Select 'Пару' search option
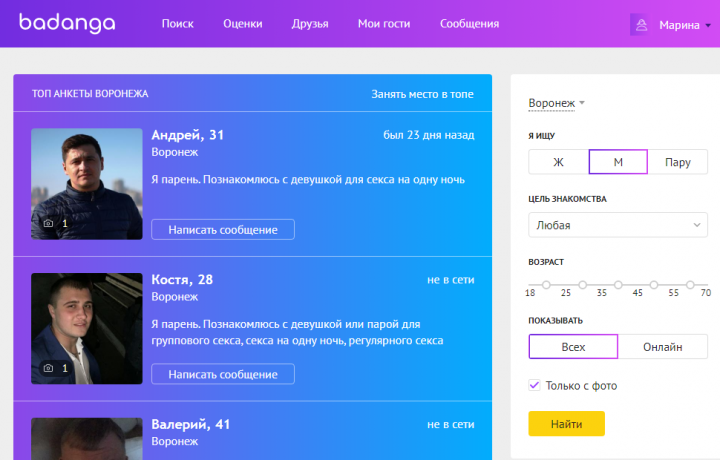Viewport: 720px width, 460px height. [x=677, y=162]
